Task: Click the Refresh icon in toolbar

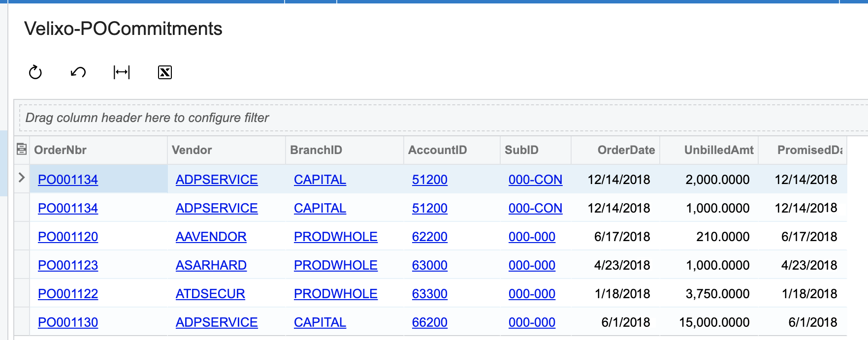Action: click(x=35, y=72)
